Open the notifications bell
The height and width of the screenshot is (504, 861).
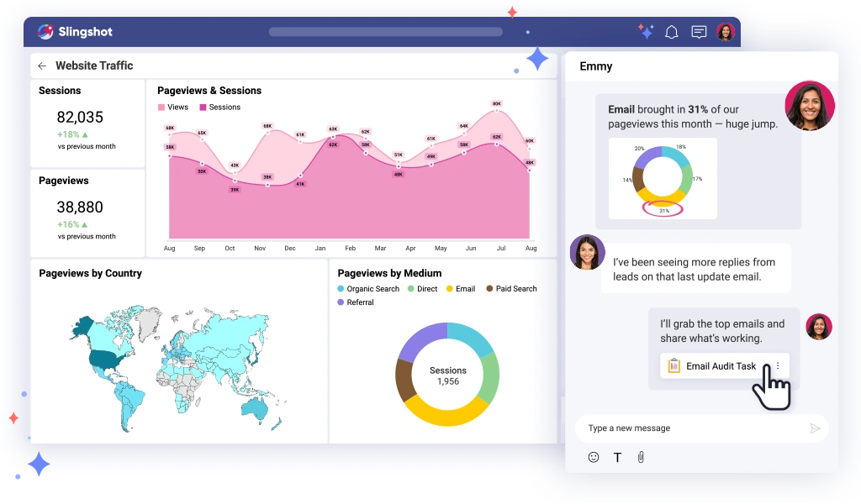671,32
